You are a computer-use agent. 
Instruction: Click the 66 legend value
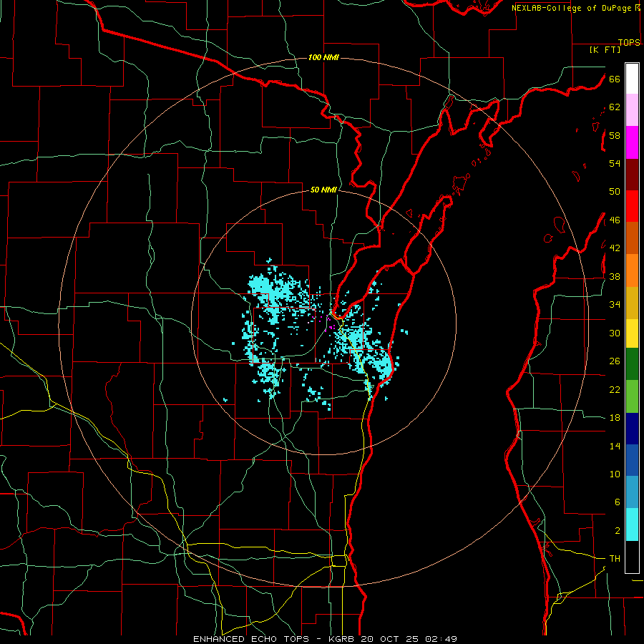(x=615, y=79)
